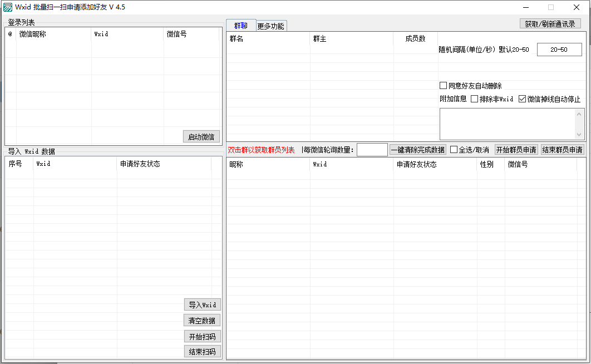Click the 结束群员申请 button
This screenshot has width=591, height=364.
point(563,150)
